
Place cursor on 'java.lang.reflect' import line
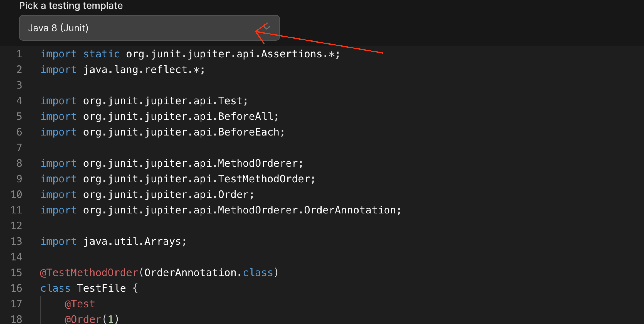click(144, 70)
